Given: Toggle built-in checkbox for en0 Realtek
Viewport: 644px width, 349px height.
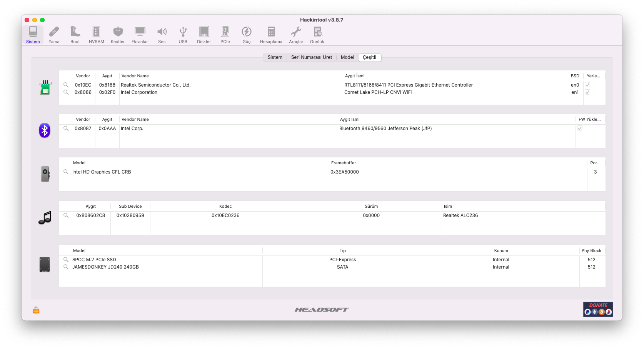Looking at the screenshot, I should pos(587,85).
